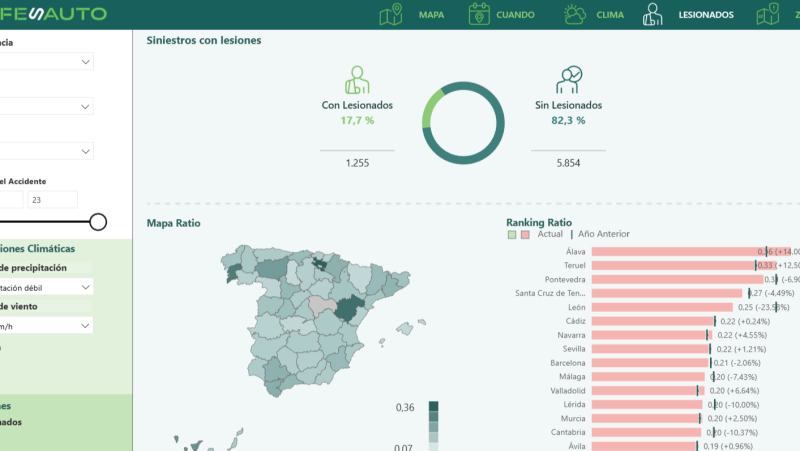The height and width of the screenshot is (451, 800).
Task: Click the 1.255 count value
Action: click(x=357, y=163)
